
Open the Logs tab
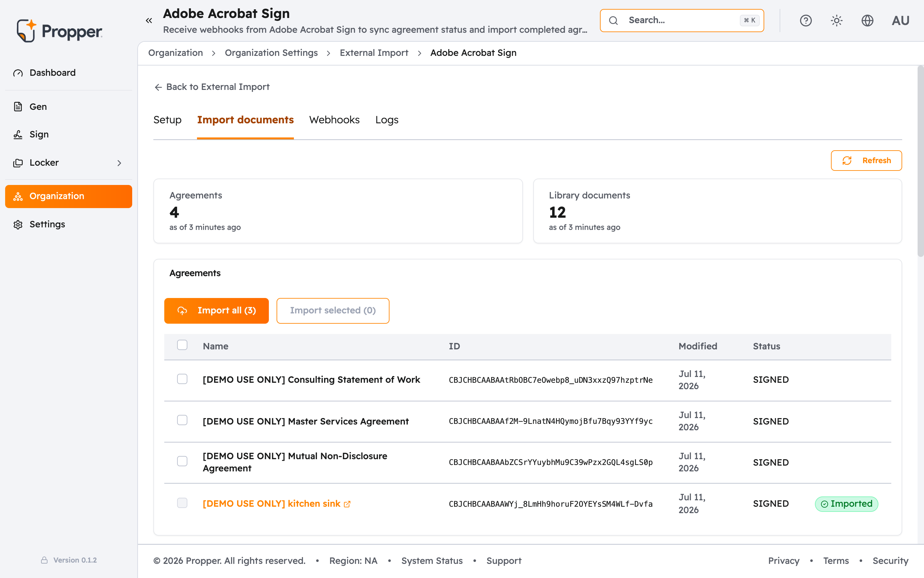(x=387, y=120)
